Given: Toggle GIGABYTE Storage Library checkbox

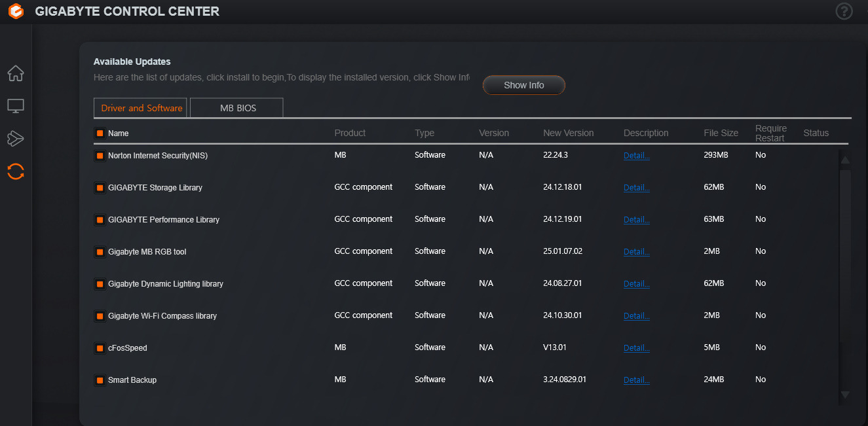Looking at the screenshot, I should [100, 188].
